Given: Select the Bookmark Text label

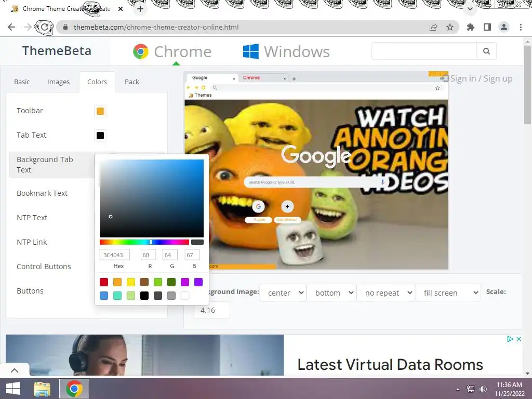Looking at the screenshot, I should pyautogui.click(x=42, y=193).
